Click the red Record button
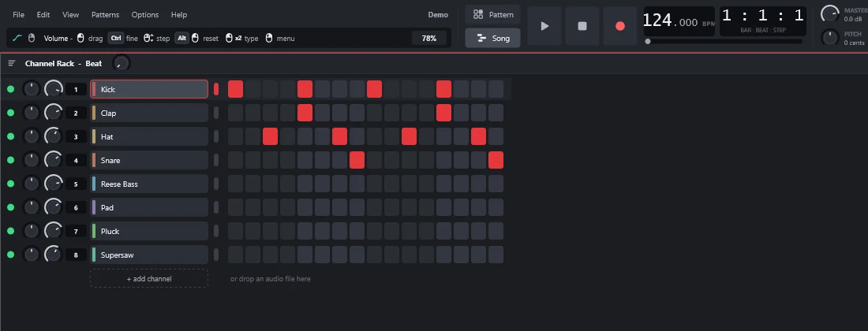The image size is (868, 331). click(x=620, y=26)
